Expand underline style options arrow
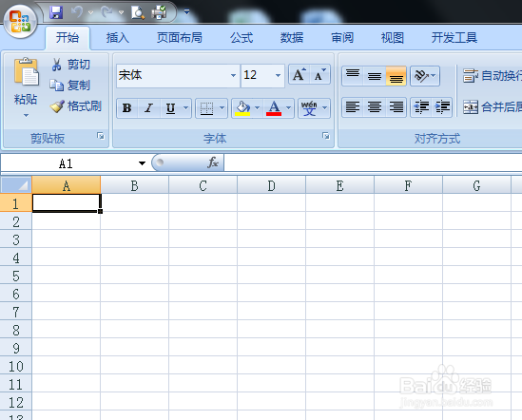This screenshot has width=522, height=420. [x=186, y=107]
